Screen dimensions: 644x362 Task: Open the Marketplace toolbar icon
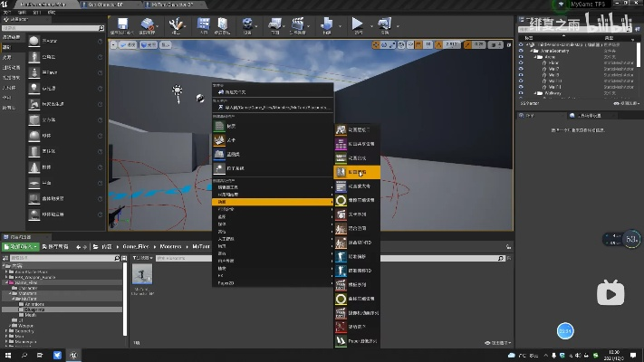[x=222, y=24]
